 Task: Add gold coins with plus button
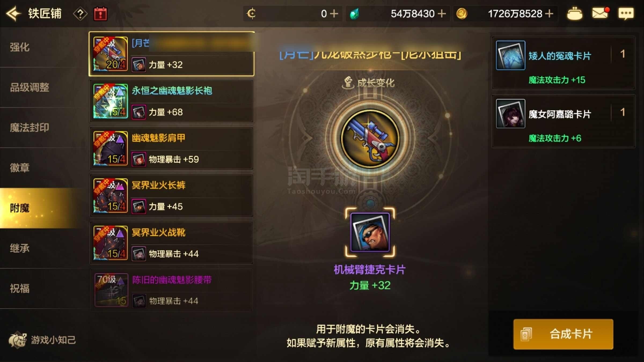(549, 13)
